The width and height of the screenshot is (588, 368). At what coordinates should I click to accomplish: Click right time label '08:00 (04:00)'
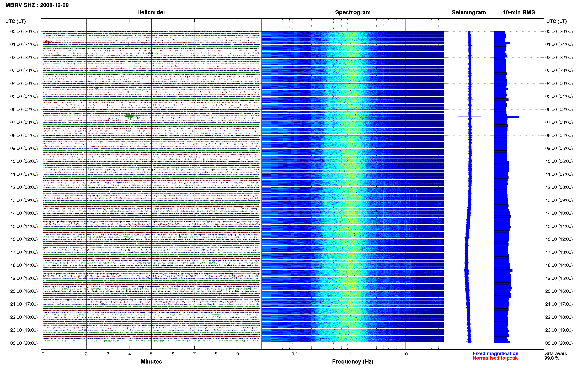pos(559,135)
